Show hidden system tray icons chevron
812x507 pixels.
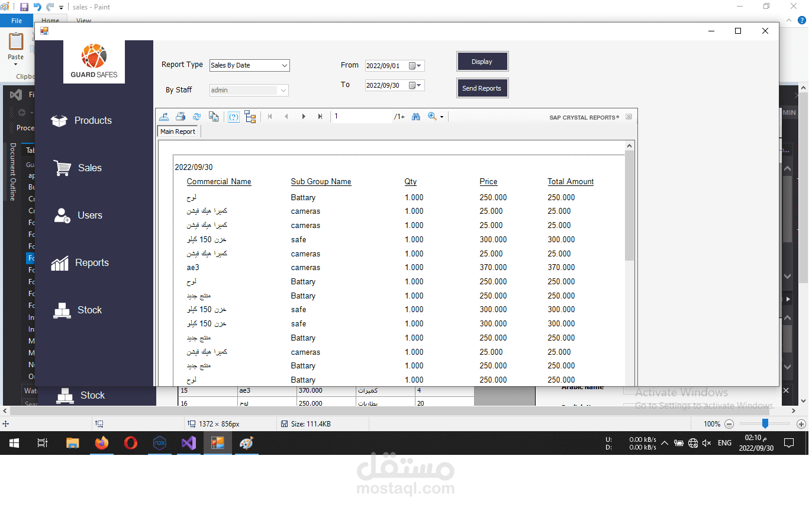tap(665, 443)
